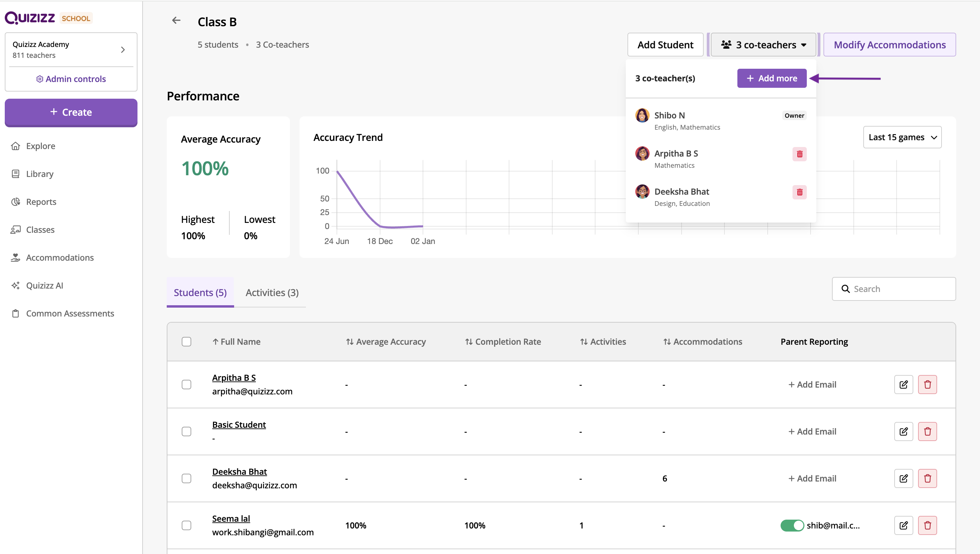The width and height of the screenshot is (980, 554).
Task: Select the Students (5) tab
Action: tap(200, 293)
